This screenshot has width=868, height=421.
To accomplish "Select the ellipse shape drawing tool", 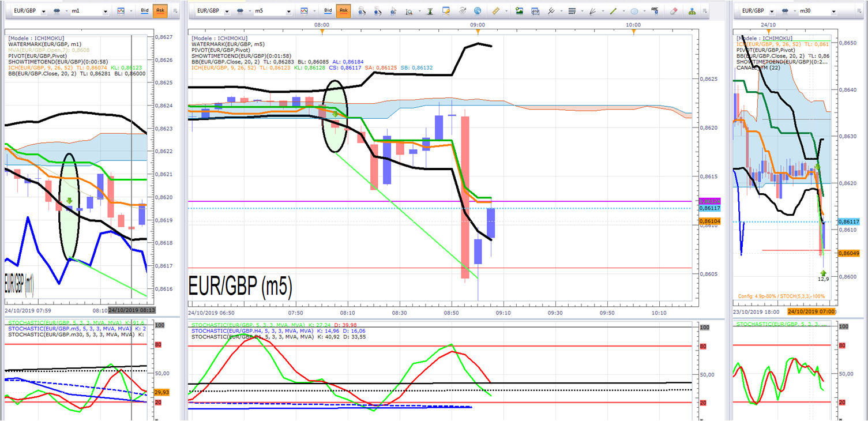I will point(634,11).
